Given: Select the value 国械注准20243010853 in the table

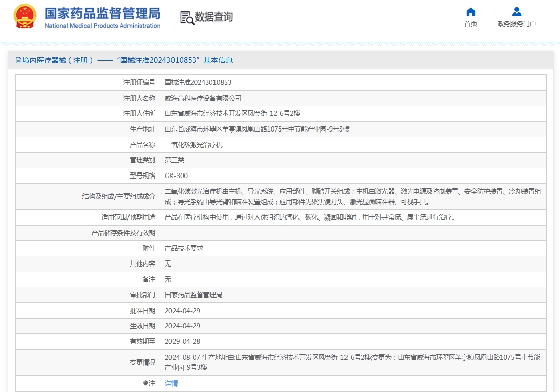Looking at the screenshot, I should [x=198, y=82].
